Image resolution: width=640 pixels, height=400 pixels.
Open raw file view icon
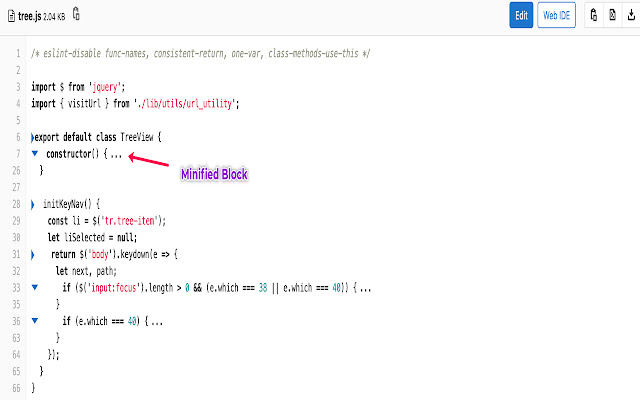click(x=612, y=15)
